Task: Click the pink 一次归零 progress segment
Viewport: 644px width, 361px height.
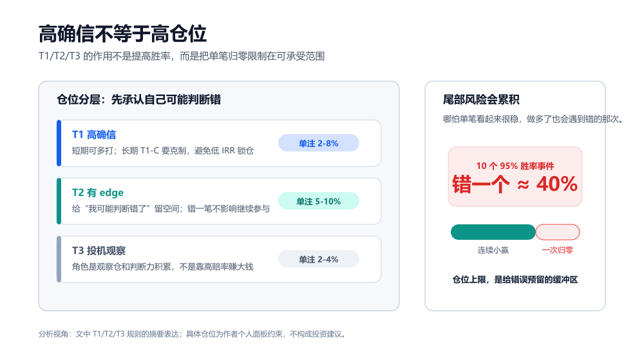Action: coord(558,232)
